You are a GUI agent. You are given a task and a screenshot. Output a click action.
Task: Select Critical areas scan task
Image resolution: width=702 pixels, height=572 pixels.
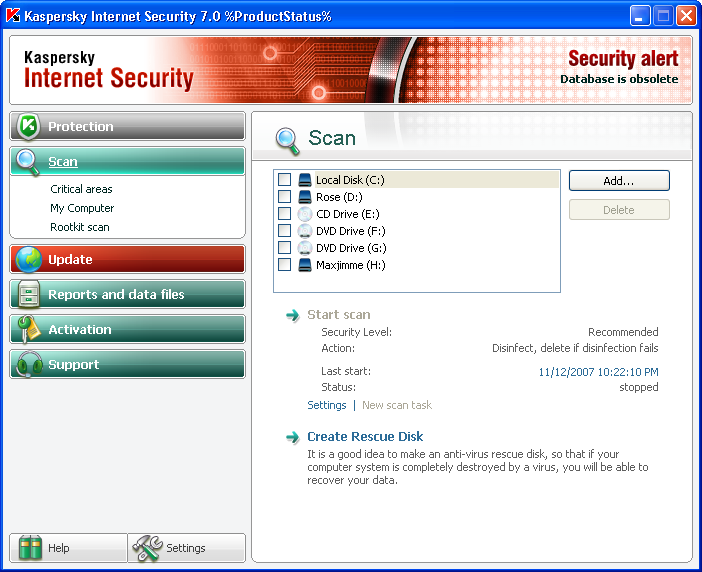(x=81, y=189)
